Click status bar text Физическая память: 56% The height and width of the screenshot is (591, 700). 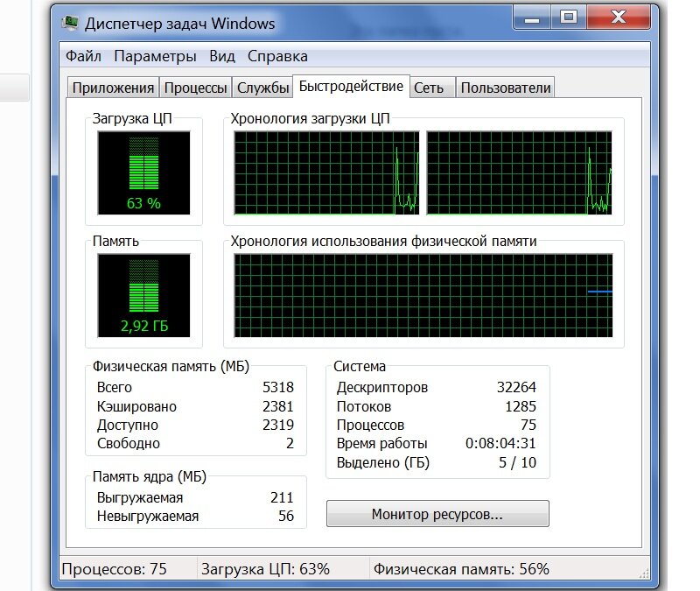pos(461,569)
